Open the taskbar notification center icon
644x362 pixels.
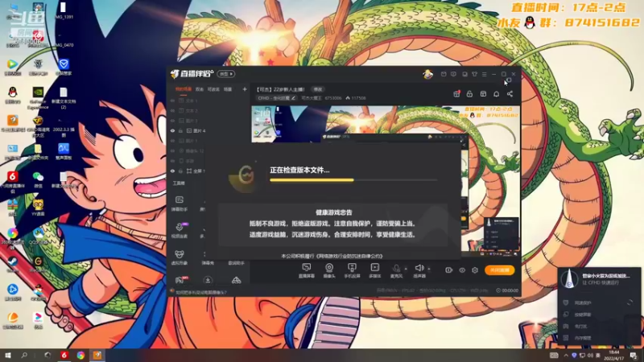[x=634, y=355]
